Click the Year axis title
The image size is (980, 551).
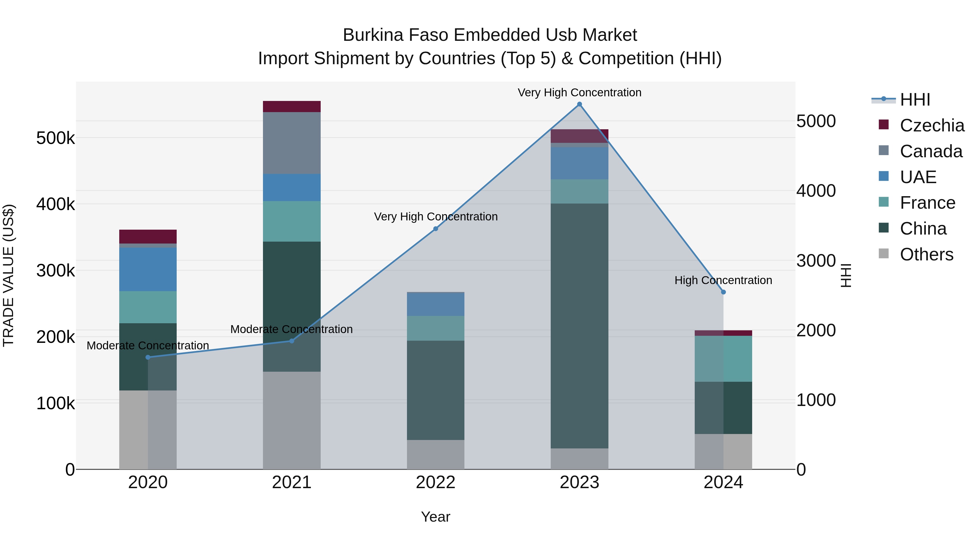point(436,517)
